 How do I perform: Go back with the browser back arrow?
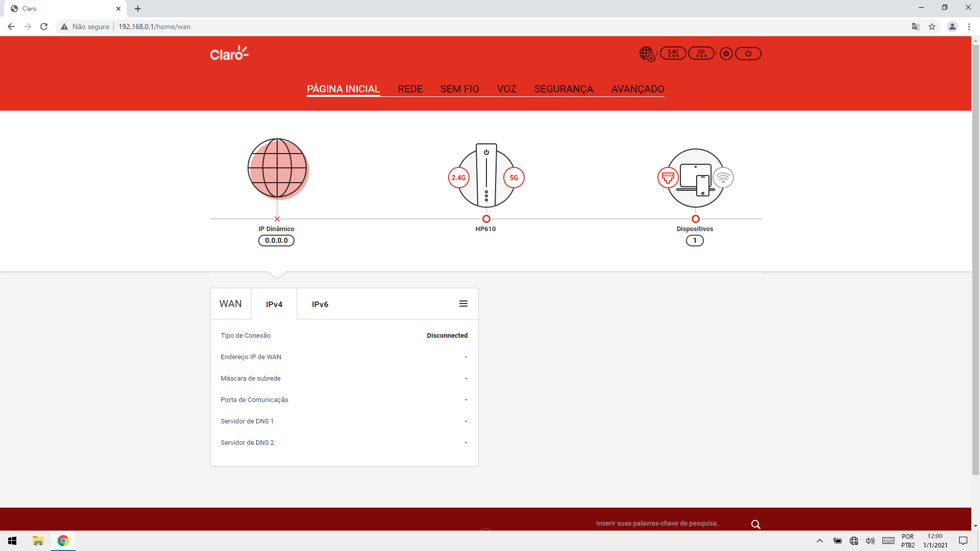point(11,27)
